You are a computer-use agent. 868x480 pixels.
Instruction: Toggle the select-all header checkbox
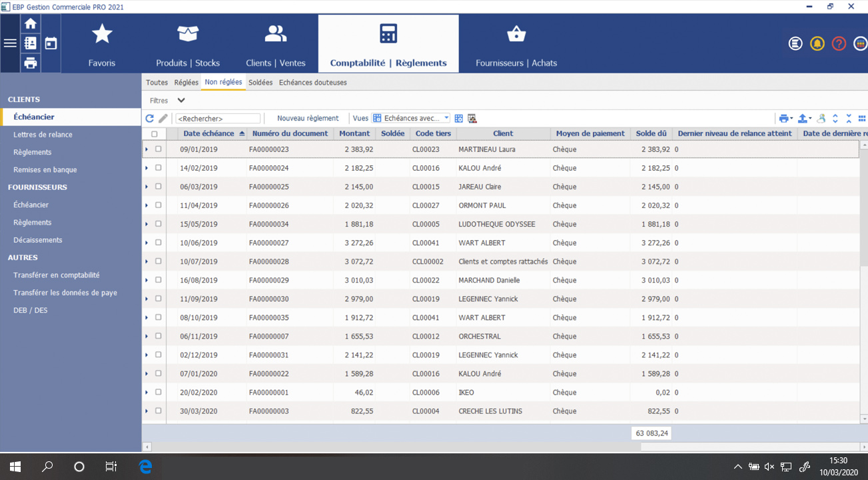pos(155,134)
